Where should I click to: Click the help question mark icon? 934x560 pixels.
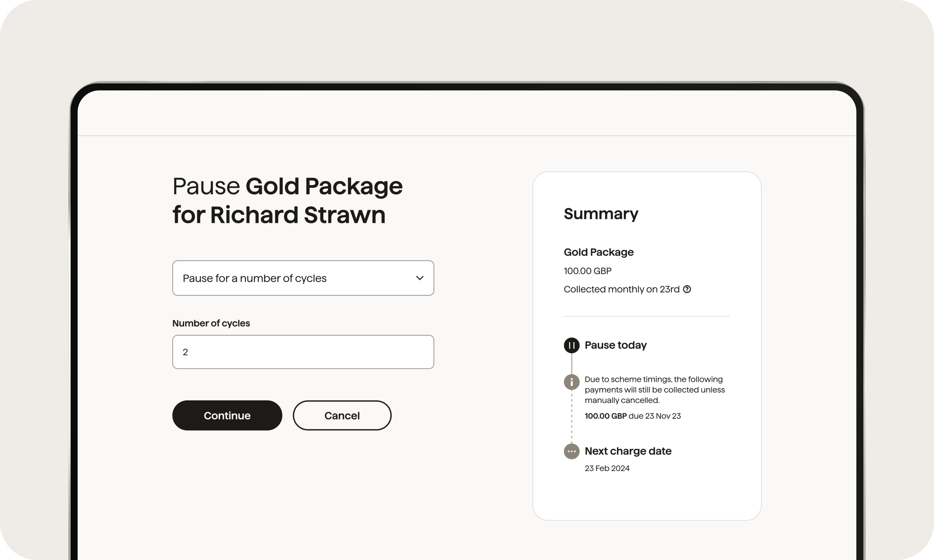click(x=687, y=289)
